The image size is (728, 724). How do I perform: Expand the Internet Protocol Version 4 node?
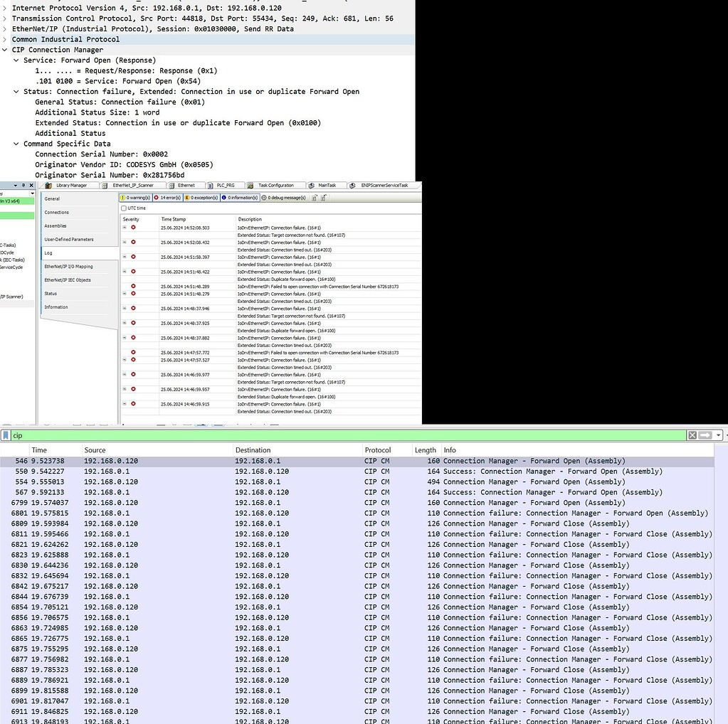point(4,8)
